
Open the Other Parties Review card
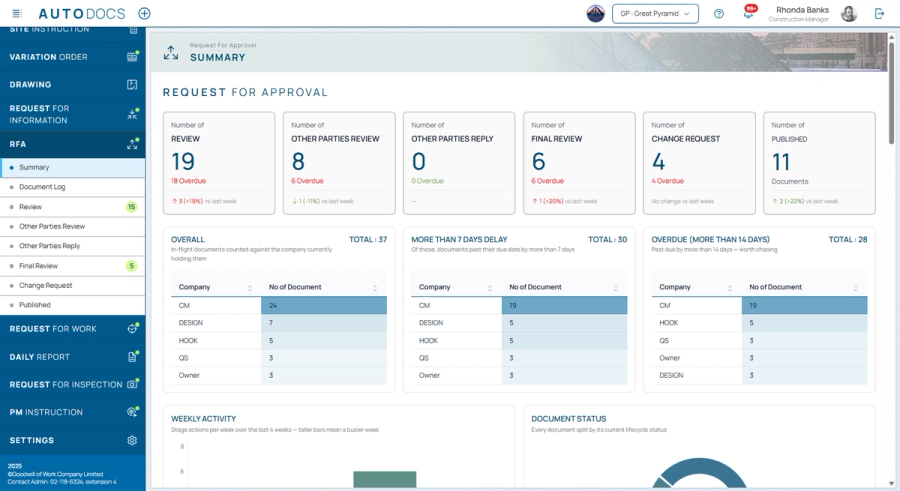pyautogui.click(x=339, y=163)
